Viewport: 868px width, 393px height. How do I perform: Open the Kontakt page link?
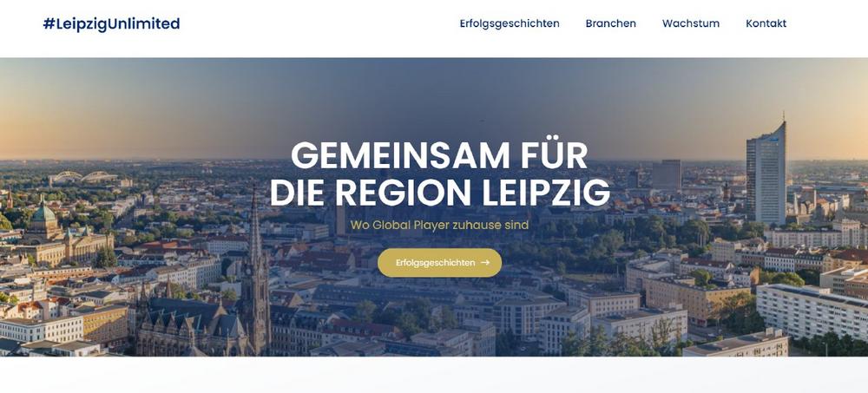point(766,23)
